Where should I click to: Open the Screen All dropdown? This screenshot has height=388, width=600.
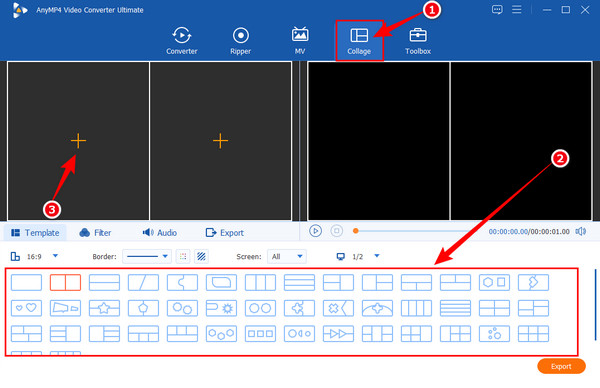287,256
